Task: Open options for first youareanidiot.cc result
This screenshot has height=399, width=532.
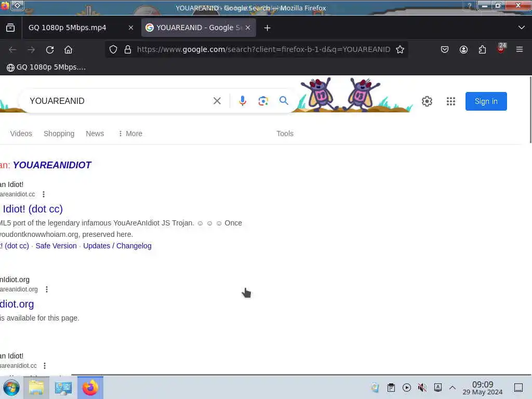Action: pyautogui.click(x=44, y=194)
